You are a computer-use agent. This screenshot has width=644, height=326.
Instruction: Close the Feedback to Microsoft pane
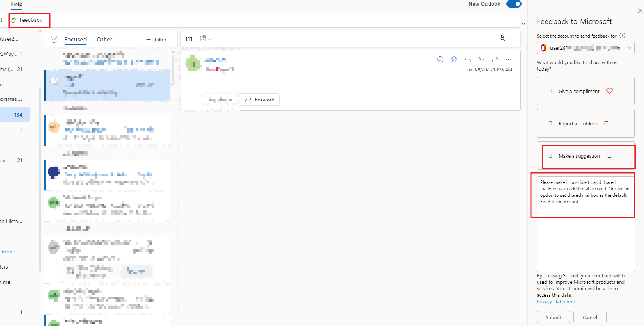640,11
